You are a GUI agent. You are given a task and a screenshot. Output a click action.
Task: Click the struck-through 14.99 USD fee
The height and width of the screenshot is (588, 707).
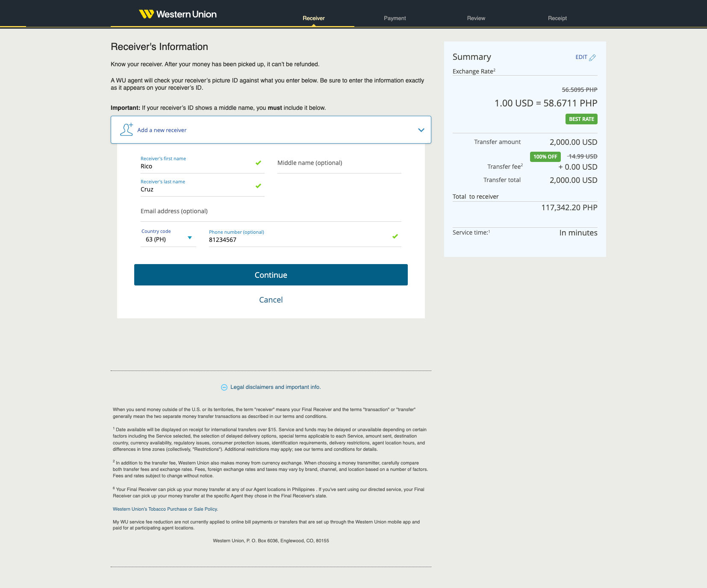tap(582, 156)
